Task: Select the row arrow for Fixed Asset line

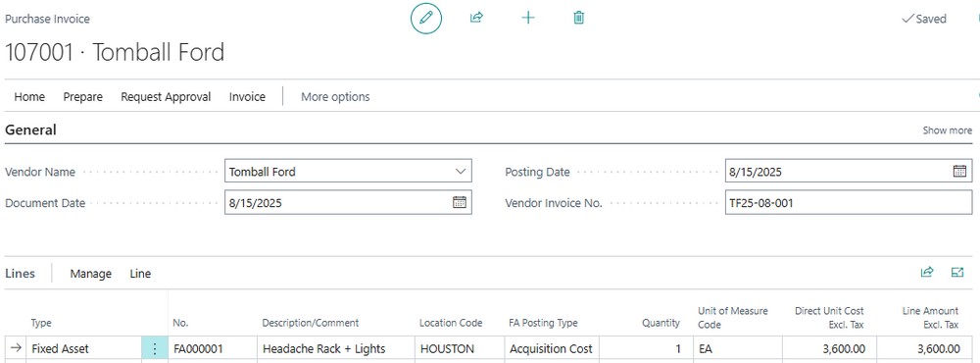Action: [16, 348]
